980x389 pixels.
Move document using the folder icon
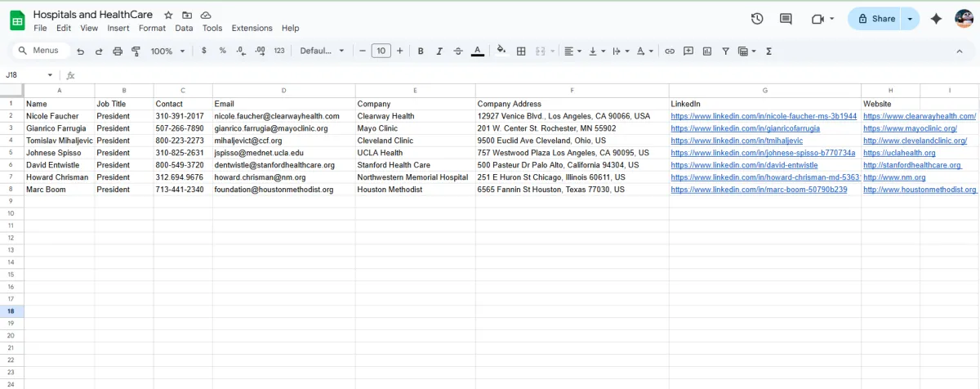(187, 15)
